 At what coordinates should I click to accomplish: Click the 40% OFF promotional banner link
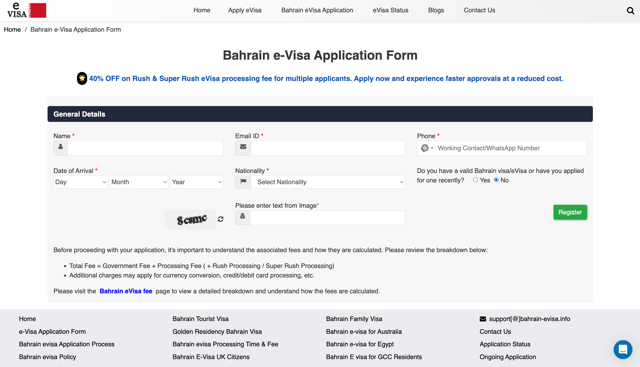326,78
